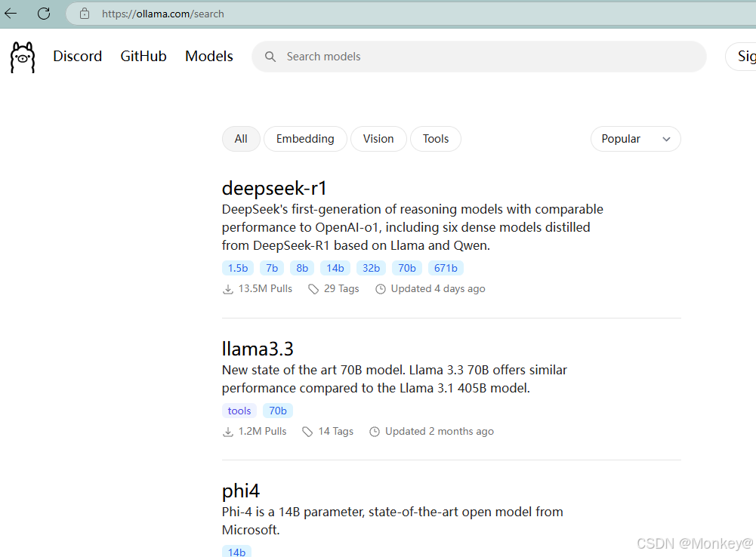This screenshot has width=756, height=557.
Task: Click the tools tag under llama3.3
Action: pos(239,411)
